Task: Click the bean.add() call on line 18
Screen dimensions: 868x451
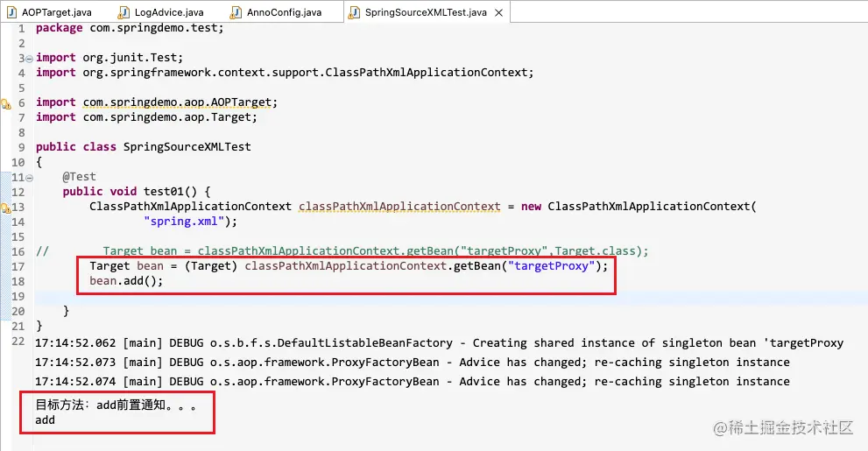Action: point(126,281)
